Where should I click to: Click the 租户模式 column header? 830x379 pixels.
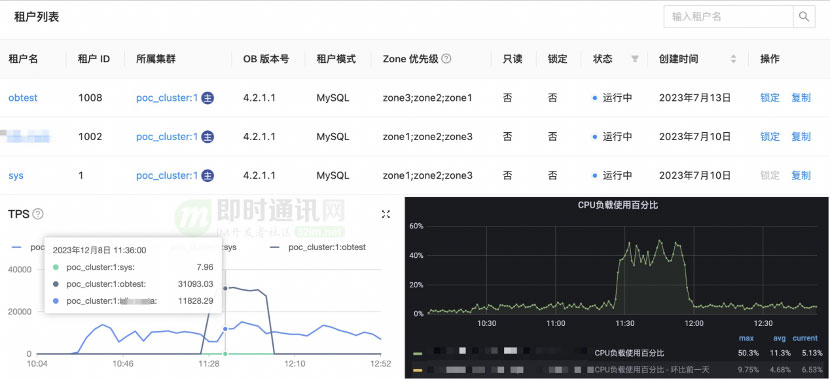pyautogui.click(x=336, y=59)
